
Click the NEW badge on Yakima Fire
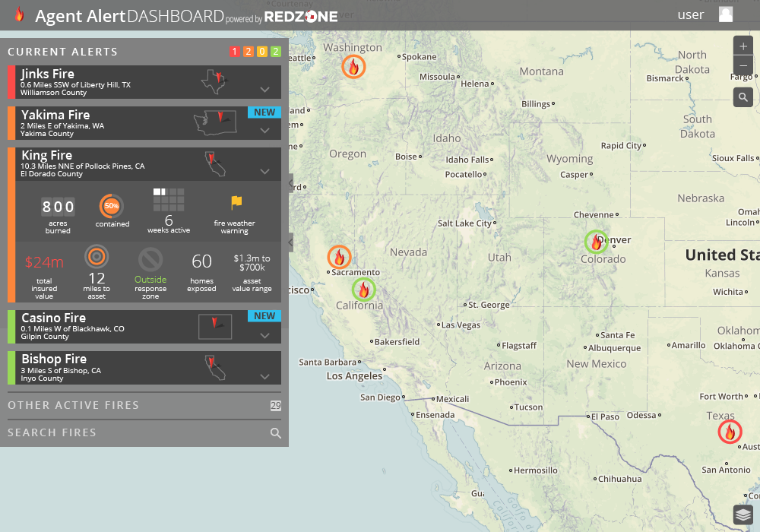(x=264, y=112)
